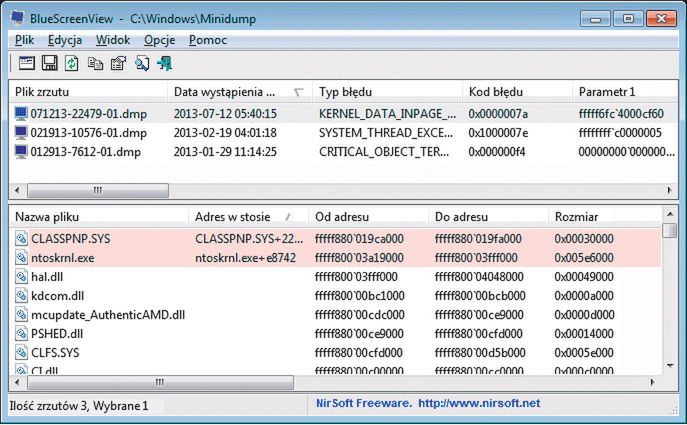Viewport: 687px width, 425px height.
Task: Click lower pane scroll left arrow
Action: coord(17,382)
